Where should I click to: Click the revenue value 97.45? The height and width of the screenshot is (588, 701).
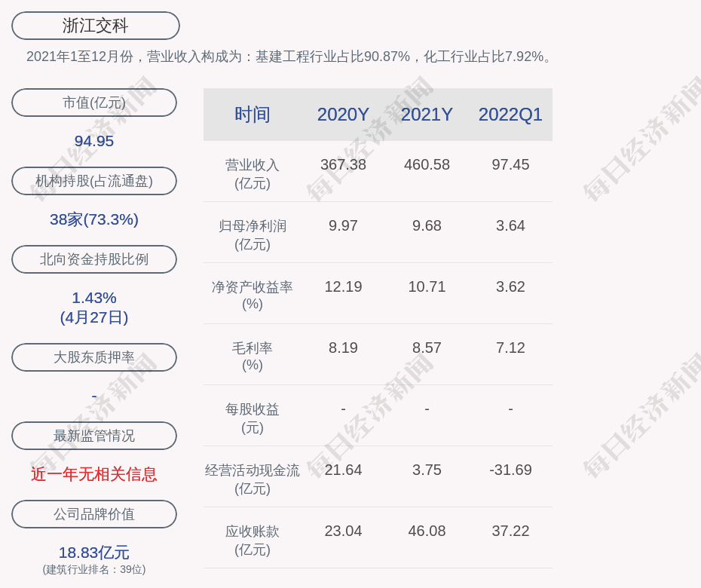510,164
